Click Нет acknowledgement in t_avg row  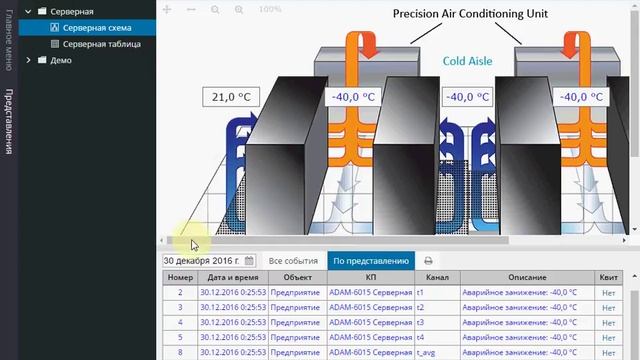tap(608, 353)
